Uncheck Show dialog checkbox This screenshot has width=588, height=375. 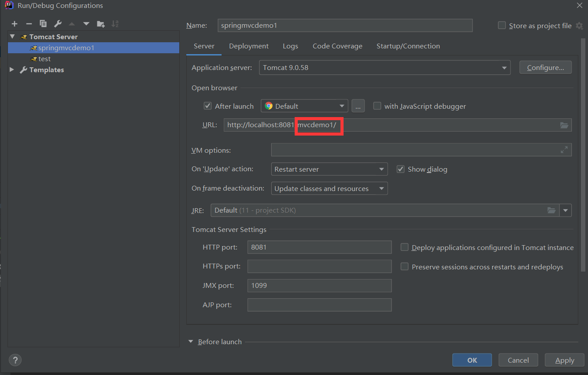point(400,169)
